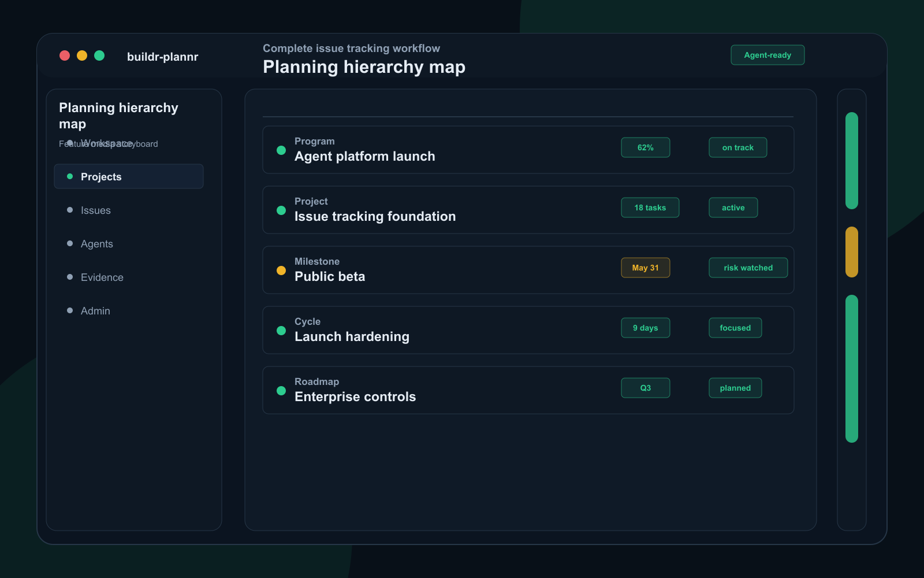Select the 'on track' status badge
The width and height of the screenshot is (924, 578).
(x=738, y=147)
